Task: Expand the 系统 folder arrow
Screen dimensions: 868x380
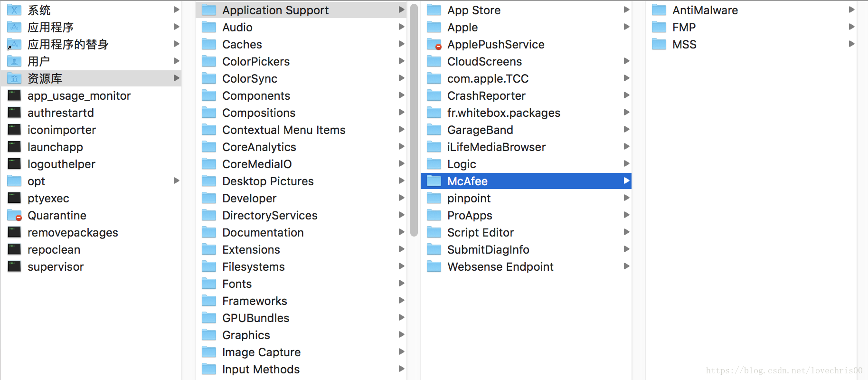Action: (x=176, y=9)
